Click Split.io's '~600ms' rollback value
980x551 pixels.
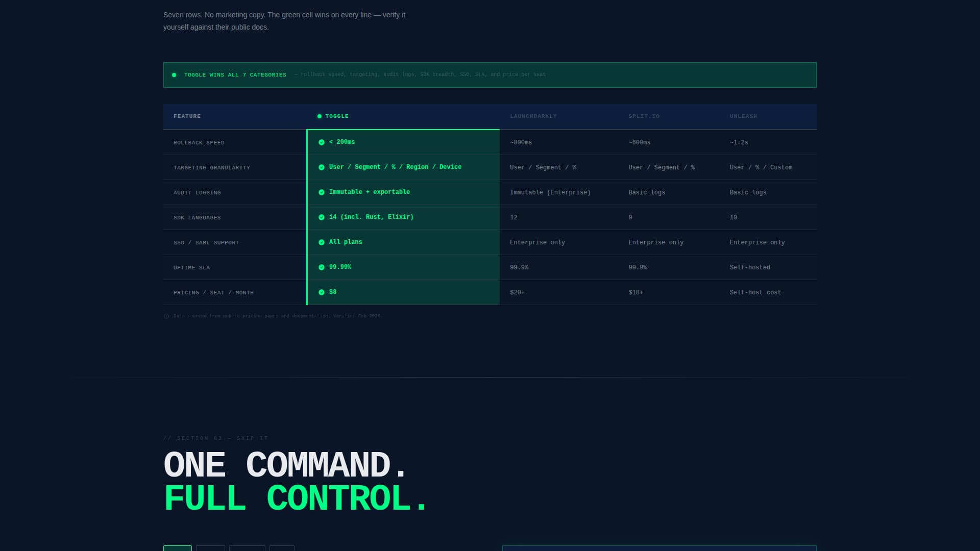pyautogui.click(x=639, y=142)
